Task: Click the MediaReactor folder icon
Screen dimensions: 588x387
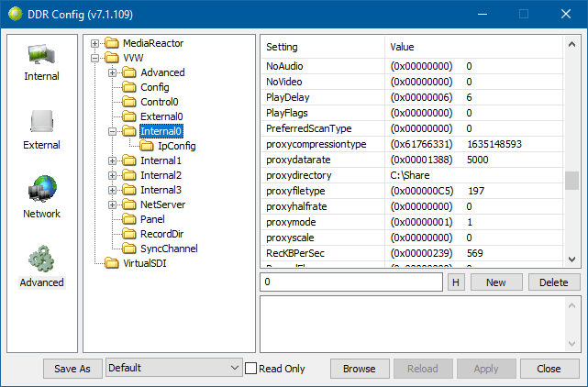Action: click(112, 43)
